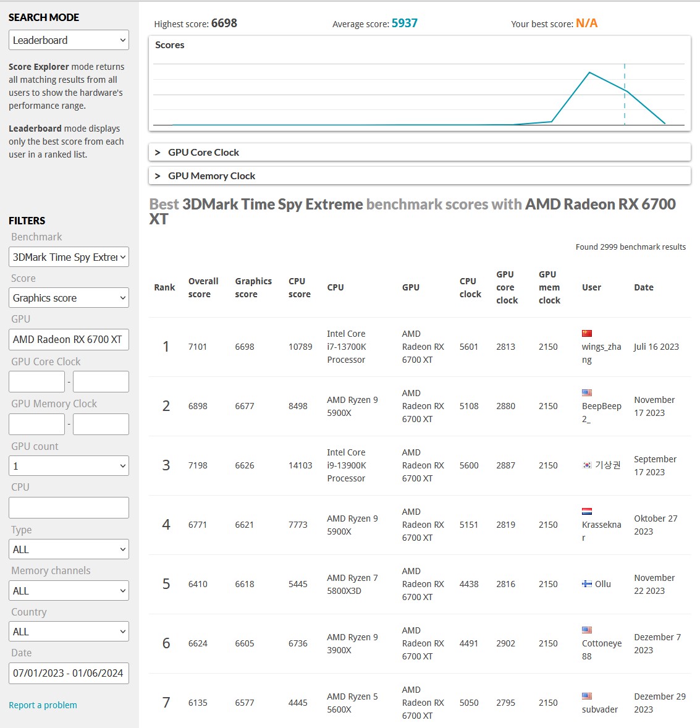The image size is (700, 728).
Task: Click the Report a problem link
Action: click(x=43, y=705)
